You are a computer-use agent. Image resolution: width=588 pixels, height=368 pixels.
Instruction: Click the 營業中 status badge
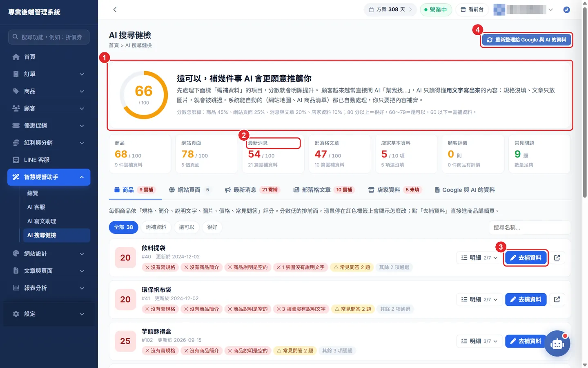click(436, 9)
